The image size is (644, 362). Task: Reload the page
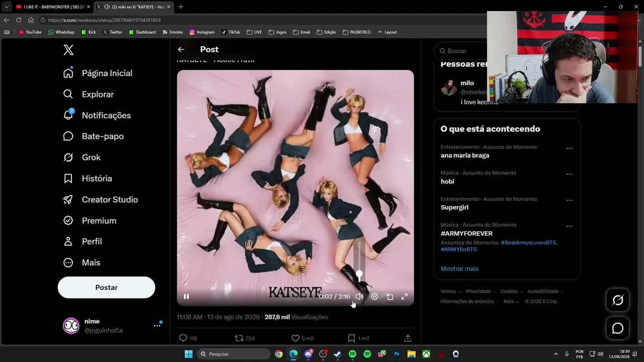click(19, 20)
